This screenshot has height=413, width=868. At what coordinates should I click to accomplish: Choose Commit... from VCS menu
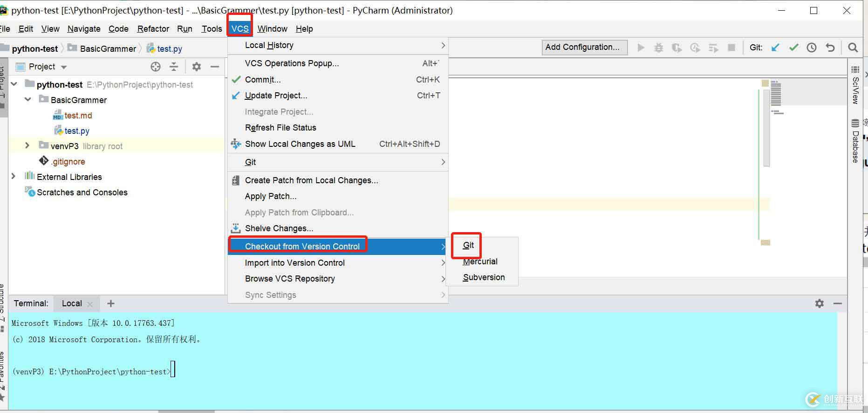click(x=338, y=80)
